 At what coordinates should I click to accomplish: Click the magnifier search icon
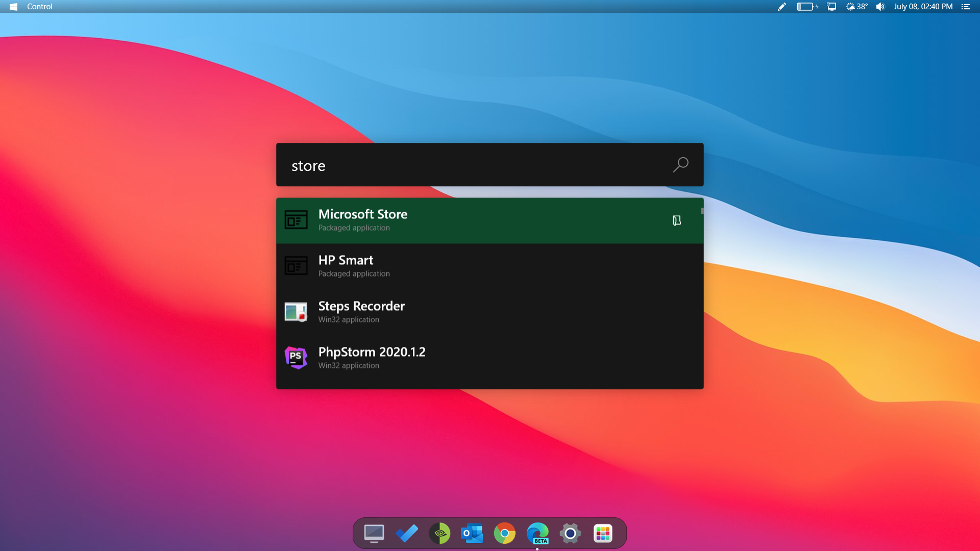(680, 165)
